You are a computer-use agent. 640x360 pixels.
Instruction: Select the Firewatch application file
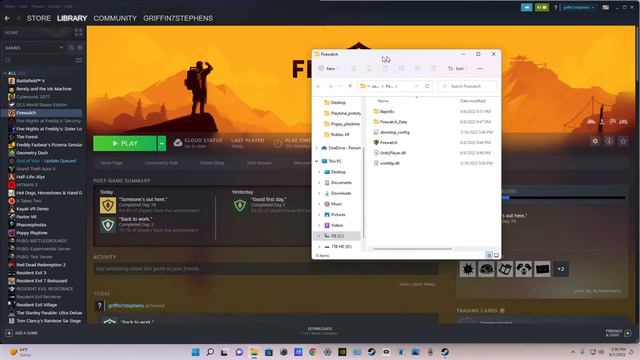(388, 142)
